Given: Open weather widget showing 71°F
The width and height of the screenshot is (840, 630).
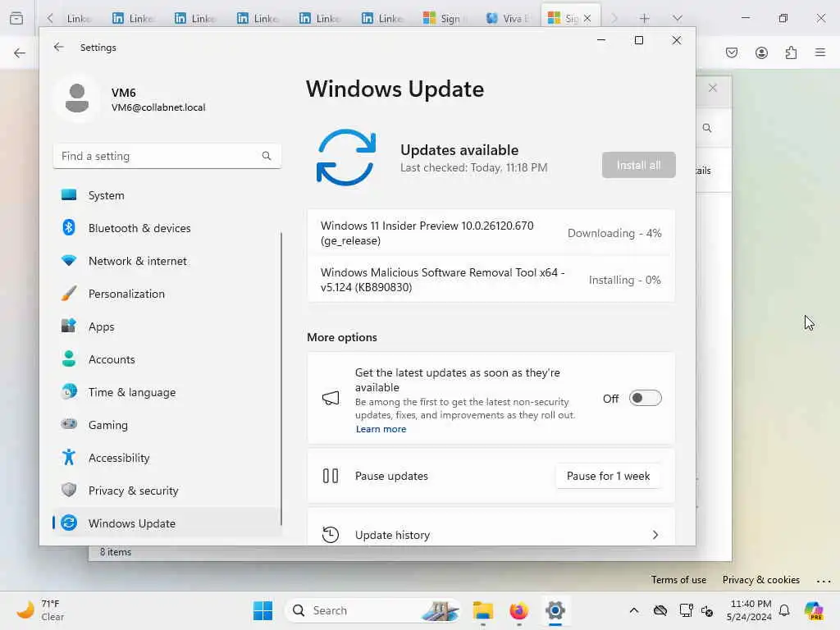Looking at the screenshot, I should coord(40,610).
